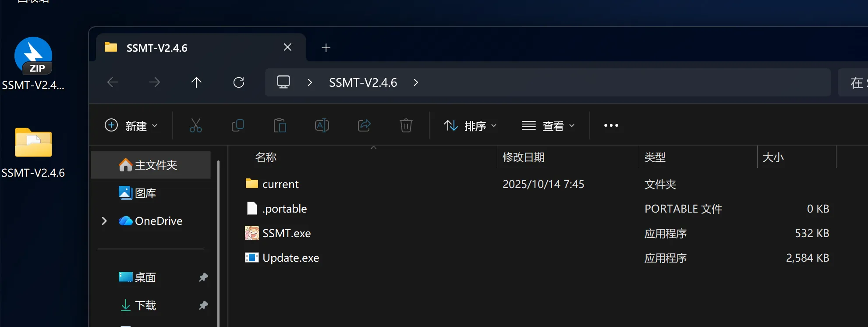Click the 2,584 KB size cell

(x=808, y=258)
